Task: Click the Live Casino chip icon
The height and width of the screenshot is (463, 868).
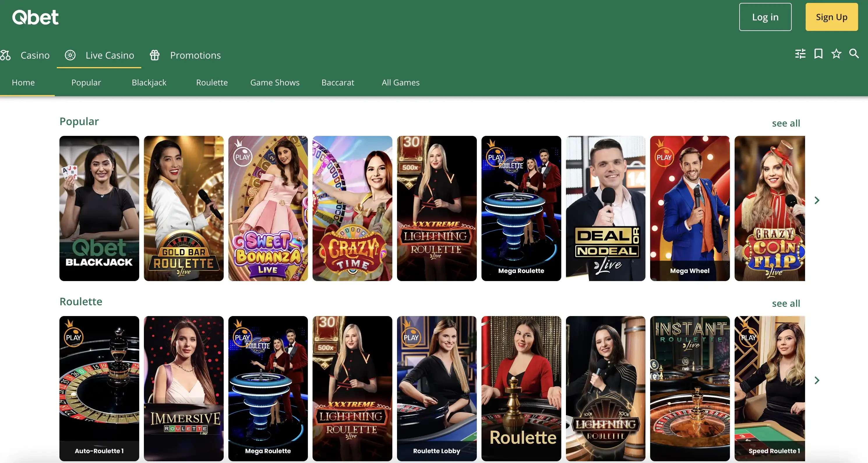Action: (70, 55)
